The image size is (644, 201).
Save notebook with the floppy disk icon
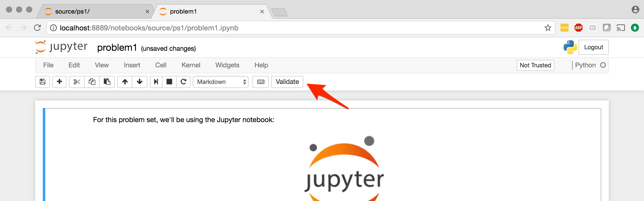[x=43, y=82]
